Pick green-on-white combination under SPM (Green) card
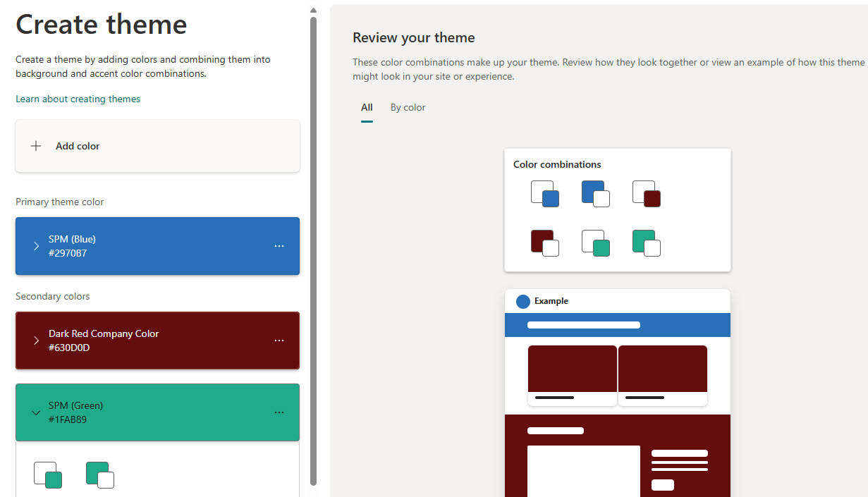The image size is (868, 497). click(48, 475)
